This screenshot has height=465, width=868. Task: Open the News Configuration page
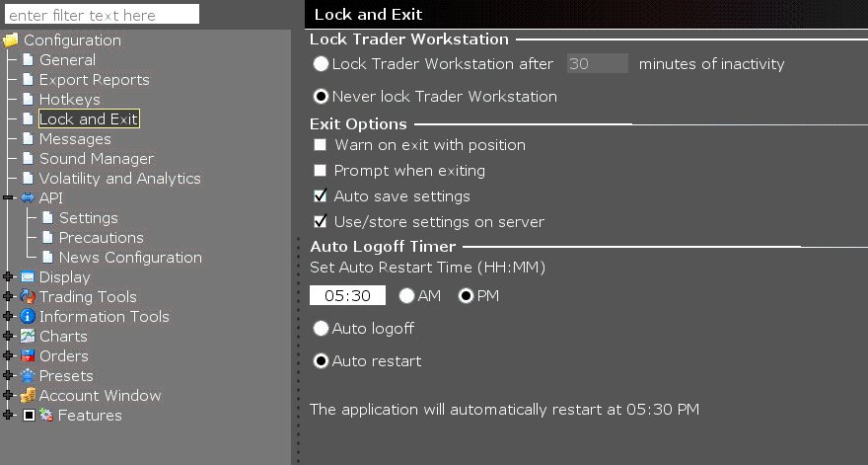pyautogui.click(x=130, y=257)
